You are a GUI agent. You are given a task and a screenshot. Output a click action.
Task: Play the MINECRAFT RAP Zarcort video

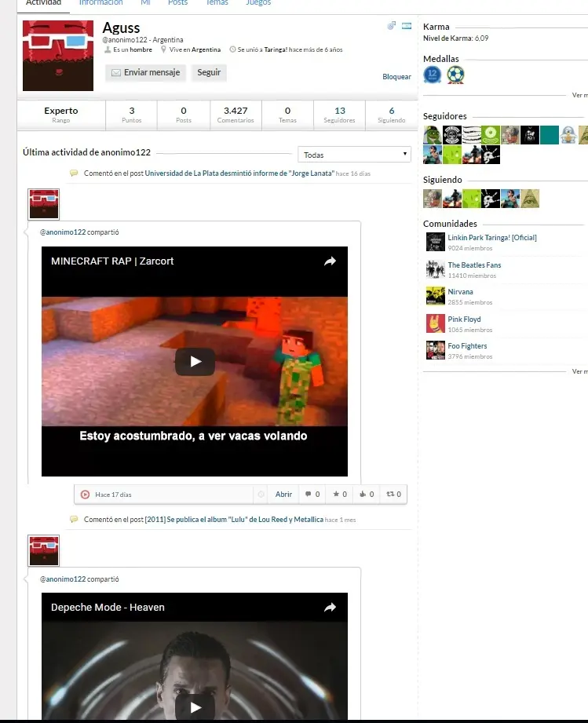195,361
